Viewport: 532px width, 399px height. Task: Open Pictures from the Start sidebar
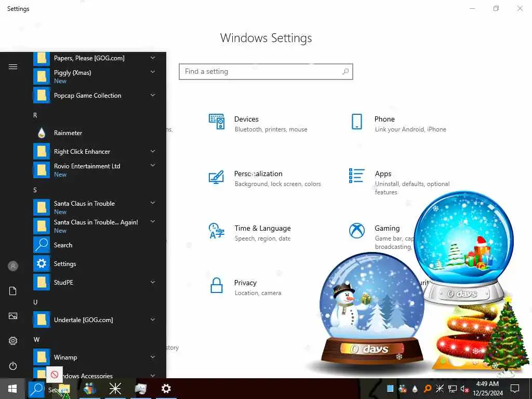pyautogui.click(x=13, y=316)
